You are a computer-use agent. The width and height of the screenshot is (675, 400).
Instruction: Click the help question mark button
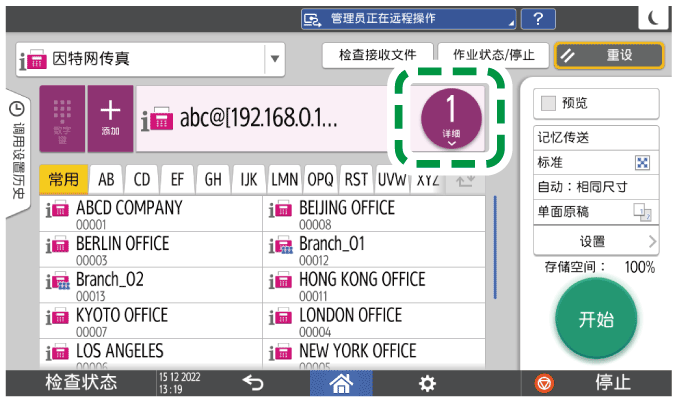coord(539,18)
